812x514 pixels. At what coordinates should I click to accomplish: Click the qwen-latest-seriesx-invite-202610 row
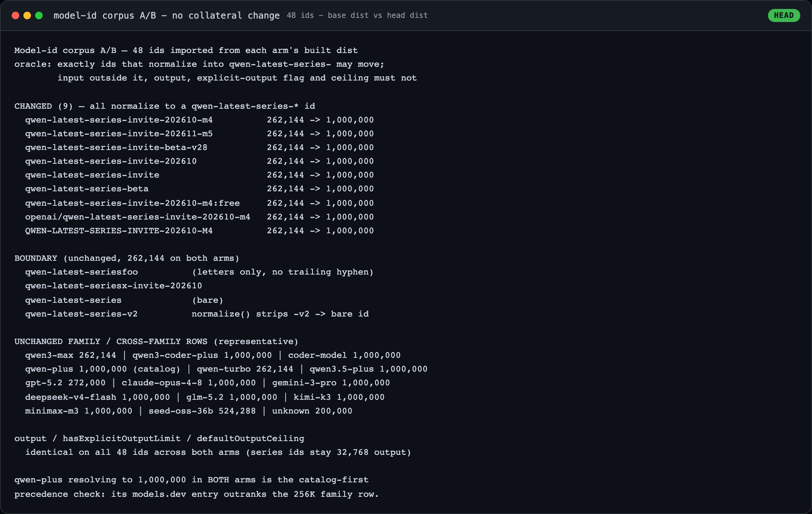coord(114,286)
